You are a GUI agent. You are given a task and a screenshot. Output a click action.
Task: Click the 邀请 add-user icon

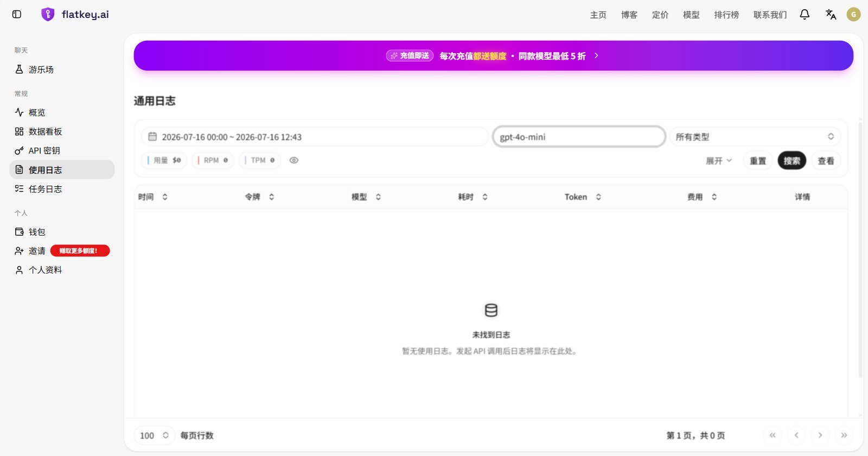click(19, 251)
